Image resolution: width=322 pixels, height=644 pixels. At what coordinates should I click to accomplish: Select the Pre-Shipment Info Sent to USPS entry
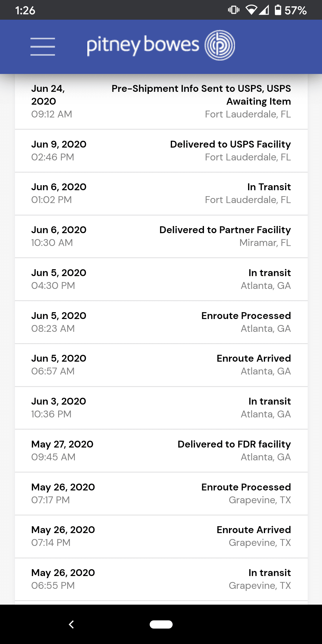(x=161, y=101)
